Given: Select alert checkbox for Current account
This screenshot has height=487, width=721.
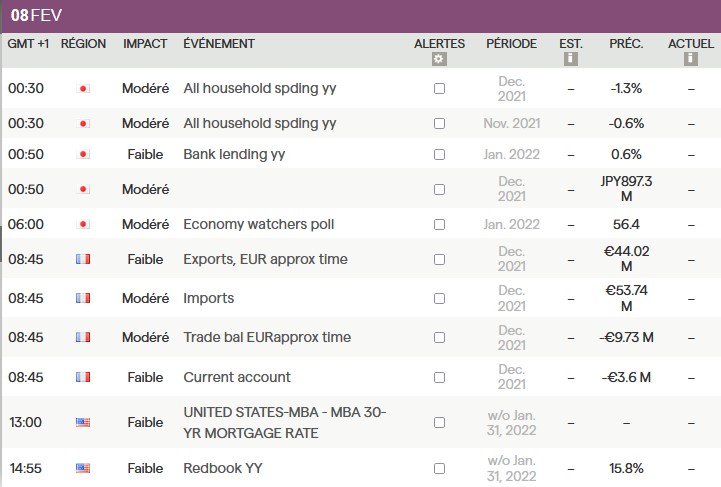Looking at the screenshot, I should [439, 377].
